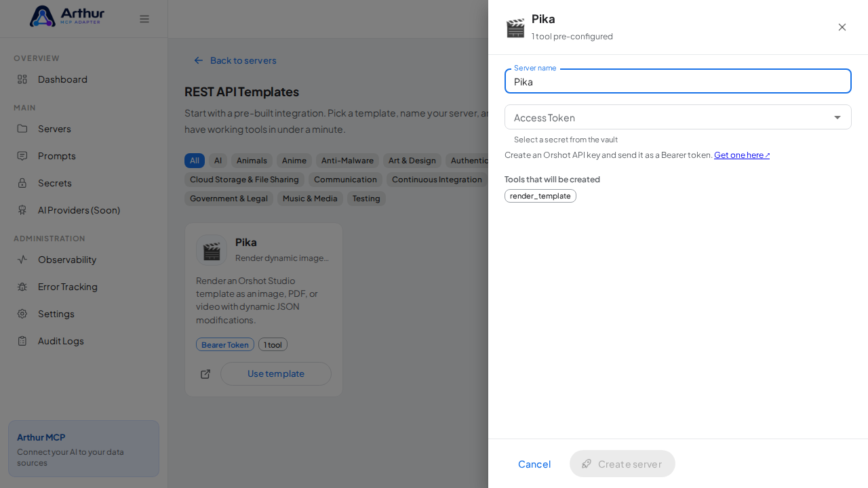Select the All category filter

tap(195, 161)
